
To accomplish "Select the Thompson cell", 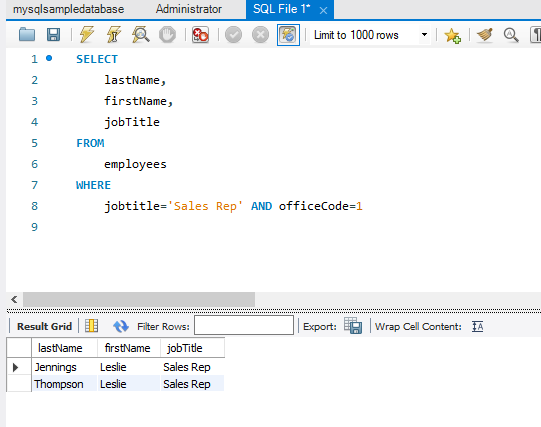I will click(65, 384).
